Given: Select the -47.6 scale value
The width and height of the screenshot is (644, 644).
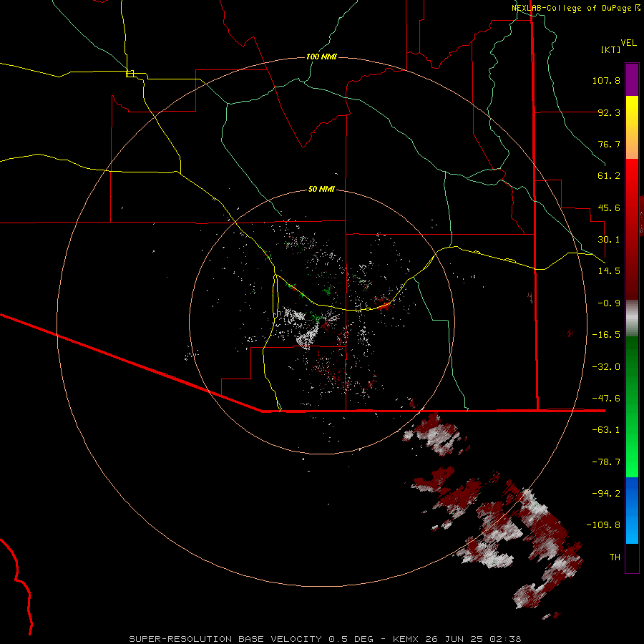Looking at the screenshot, I should pyautogui.click(x=606, y=399).
